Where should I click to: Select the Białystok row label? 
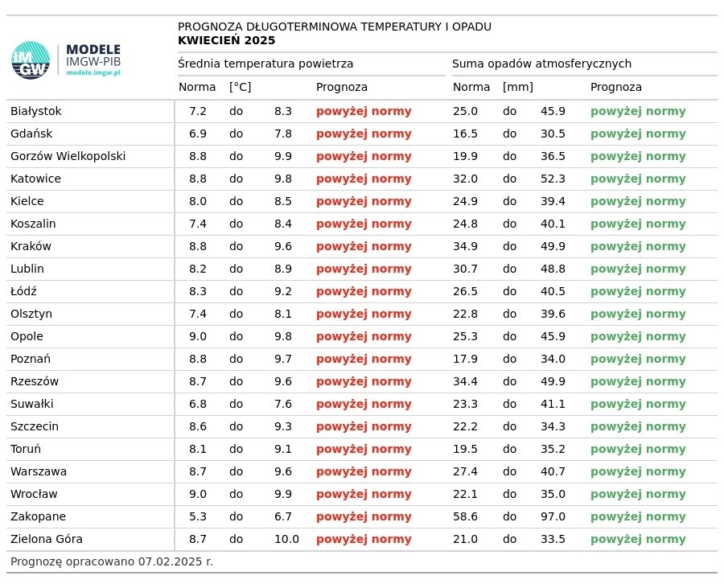tap(36, 111)
